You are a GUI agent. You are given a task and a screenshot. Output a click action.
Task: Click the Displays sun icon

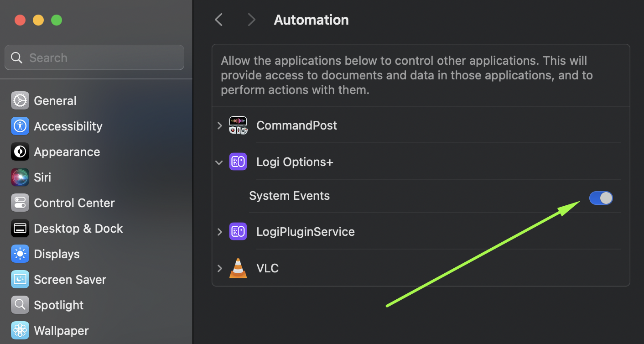[20, 254]
